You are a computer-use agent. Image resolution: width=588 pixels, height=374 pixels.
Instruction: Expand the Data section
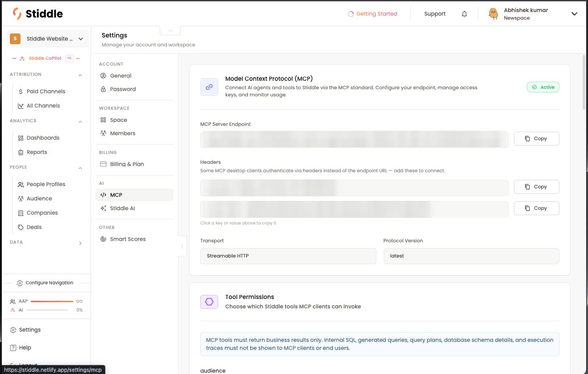(80, 243)
